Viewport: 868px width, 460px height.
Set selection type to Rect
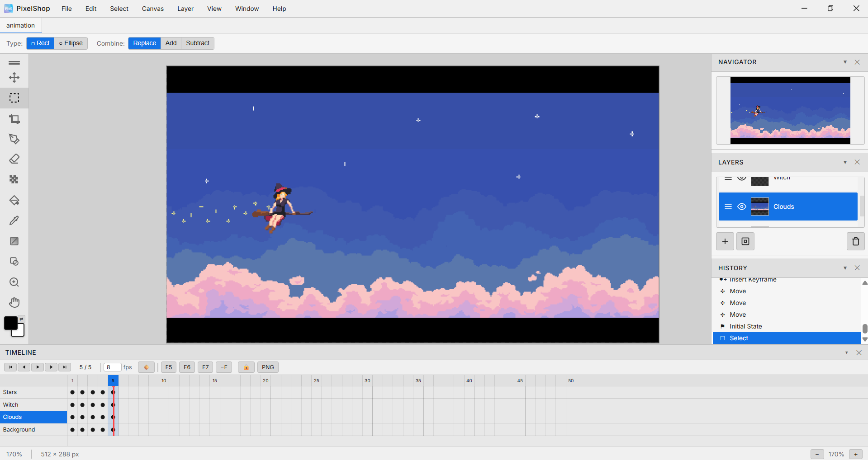click(40, 43)
